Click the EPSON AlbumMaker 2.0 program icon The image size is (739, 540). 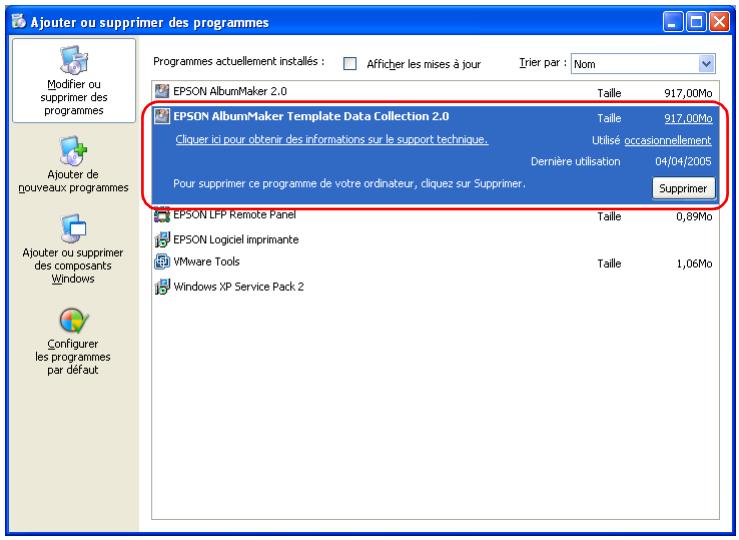(x=162, y=90)
